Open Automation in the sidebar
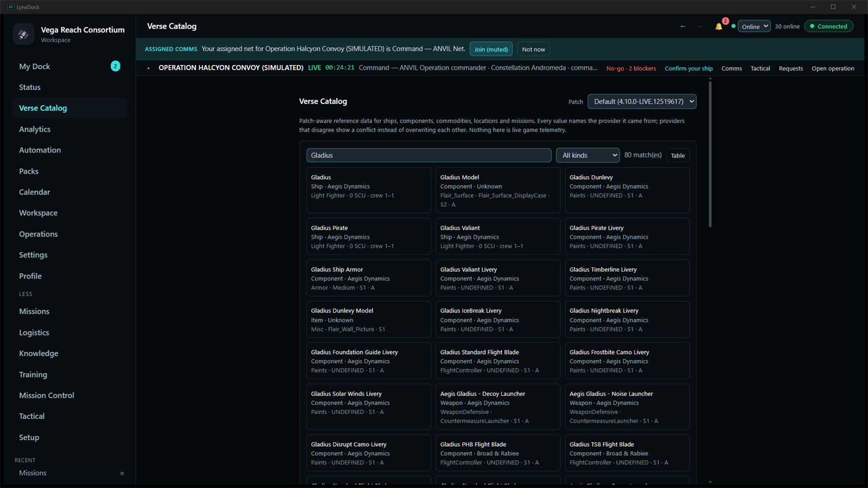This screenshot has height=488, width=868. click(69, 150)
